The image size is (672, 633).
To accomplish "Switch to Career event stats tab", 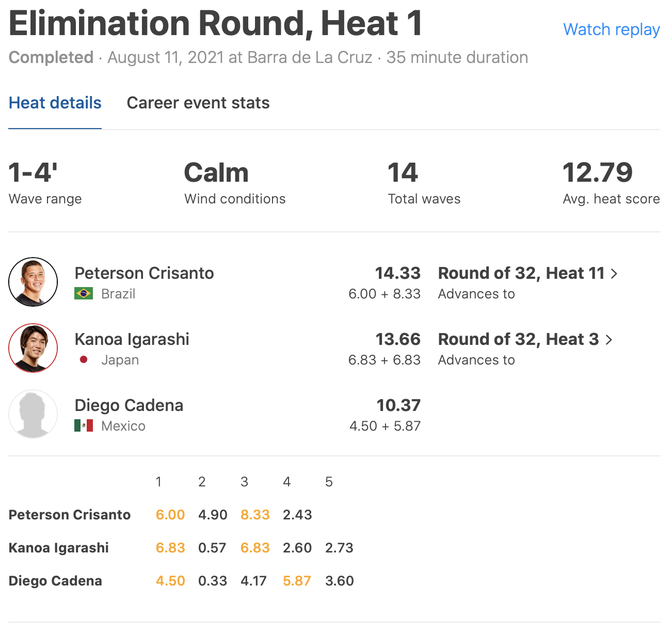I will pyautogui.click(x=198, y=103).
